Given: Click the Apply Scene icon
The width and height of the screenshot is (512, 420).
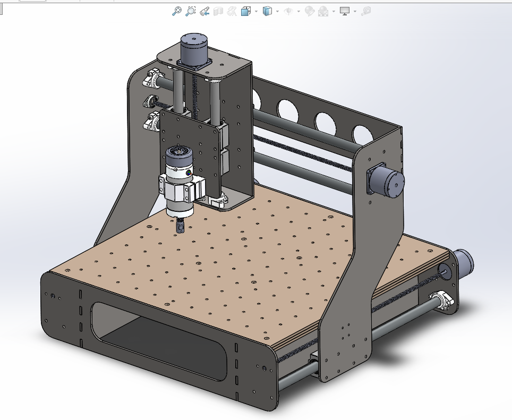Looking at the screenshot, I should [323, 12].
